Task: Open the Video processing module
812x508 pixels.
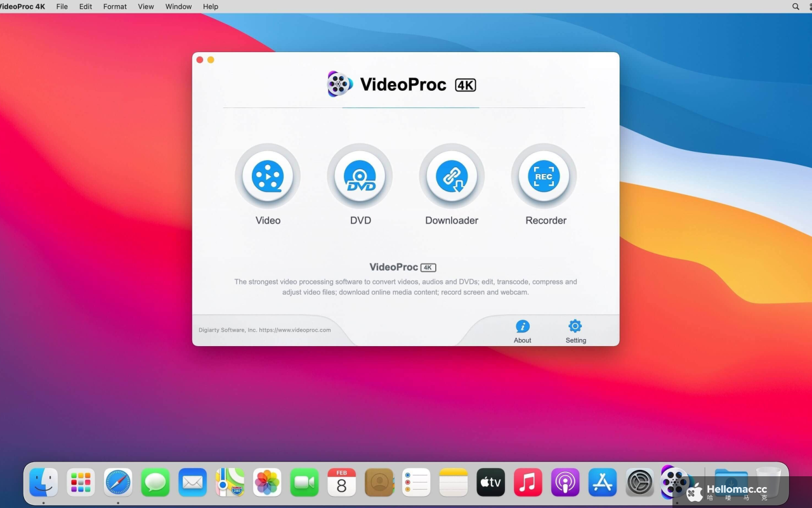Action: pos(268,176)
